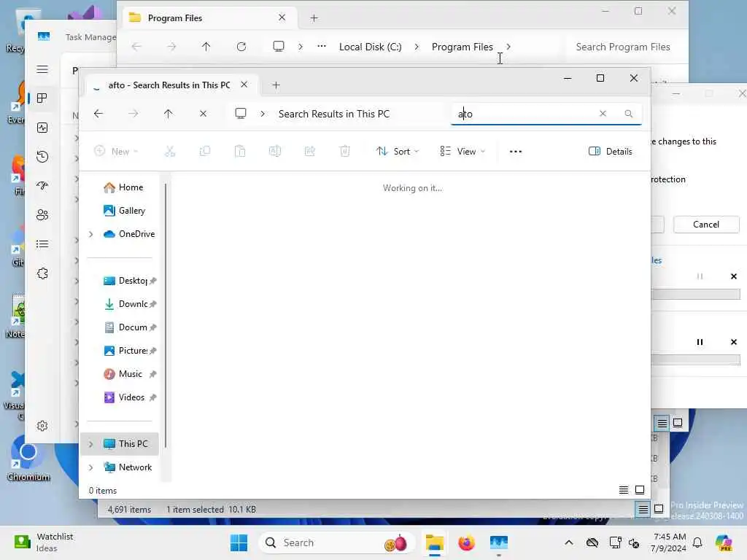747x560 pixels.
Task: Open Firefox from taskbar
Action: point(466,542)
